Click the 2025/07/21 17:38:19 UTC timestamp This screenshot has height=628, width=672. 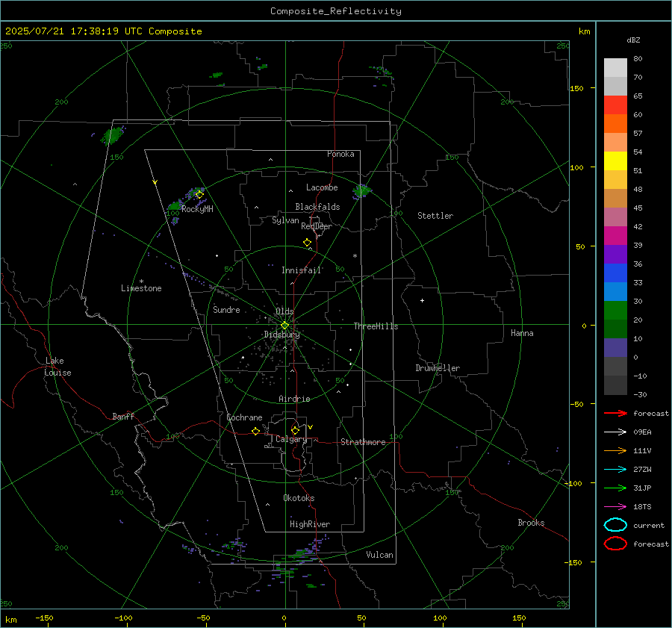(74, 31)
